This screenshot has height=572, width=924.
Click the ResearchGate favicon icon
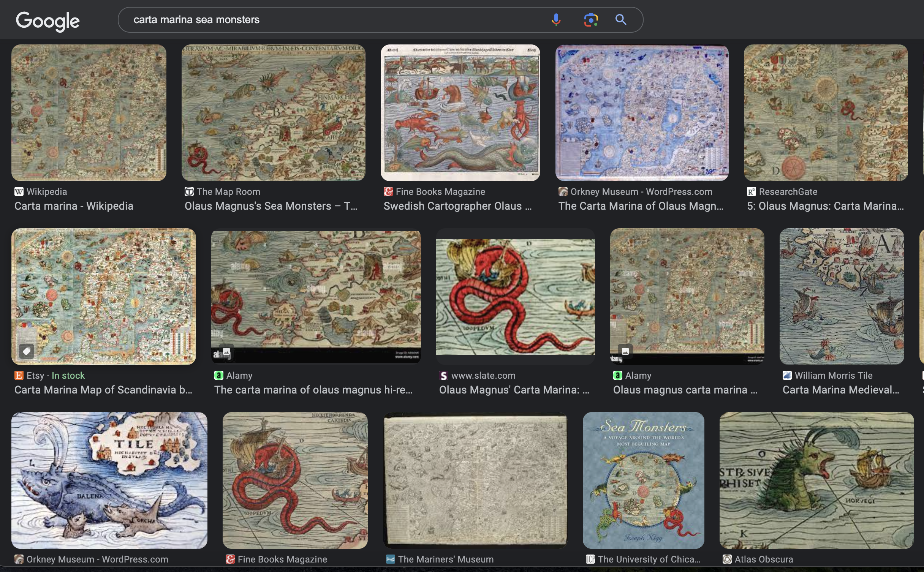[751, 191]
